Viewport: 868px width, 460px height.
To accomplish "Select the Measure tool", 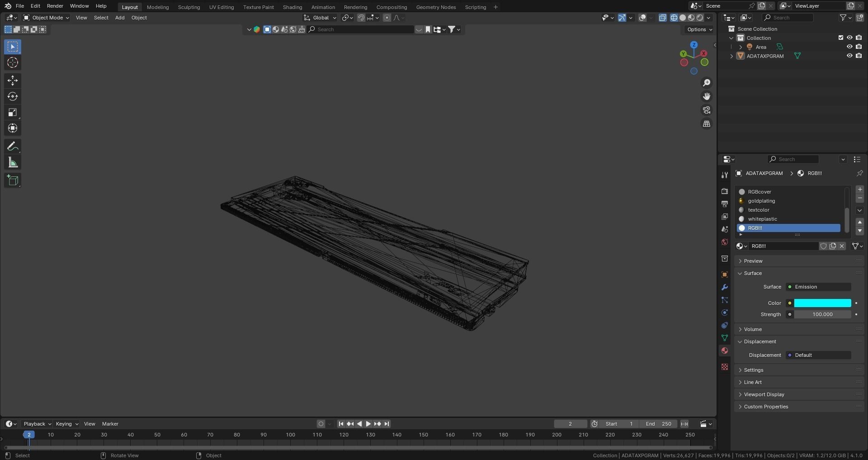I will 13,162.
